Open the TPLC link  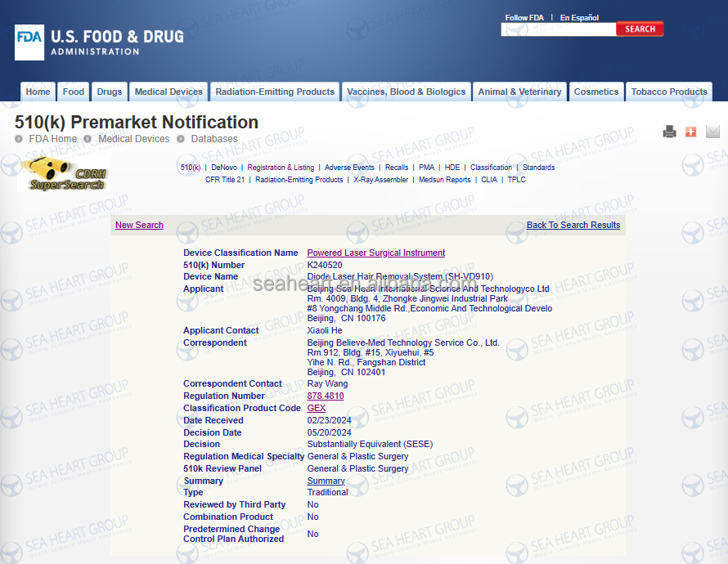click(516, 180)
